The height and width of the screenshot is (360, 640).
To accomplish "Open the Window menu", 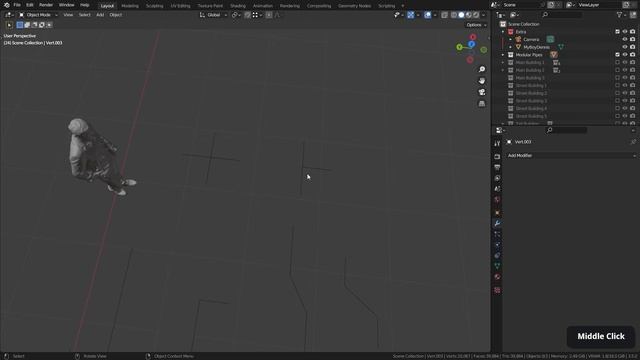I will pos(67,5).
